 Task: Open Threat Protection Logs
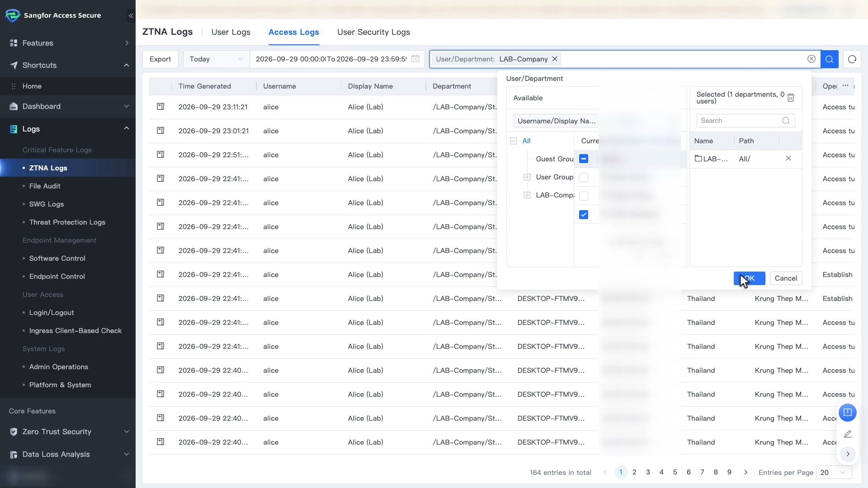pos(67,222)
